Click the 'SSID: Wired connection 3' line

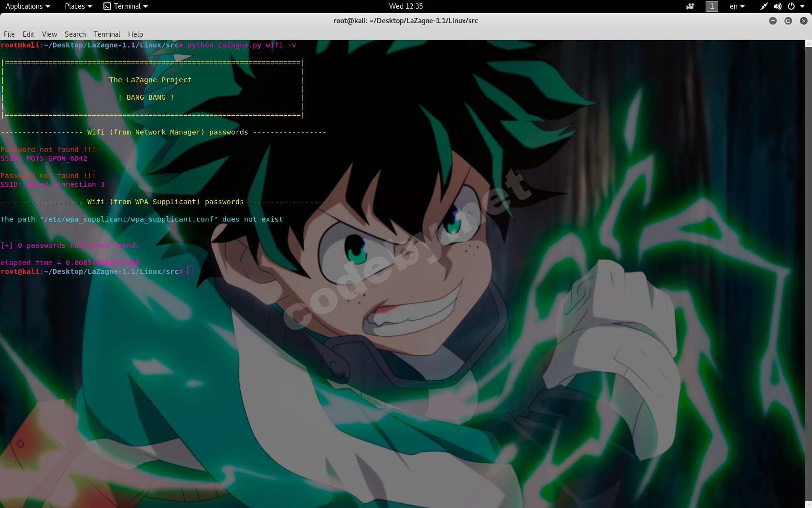click(53, 184)
